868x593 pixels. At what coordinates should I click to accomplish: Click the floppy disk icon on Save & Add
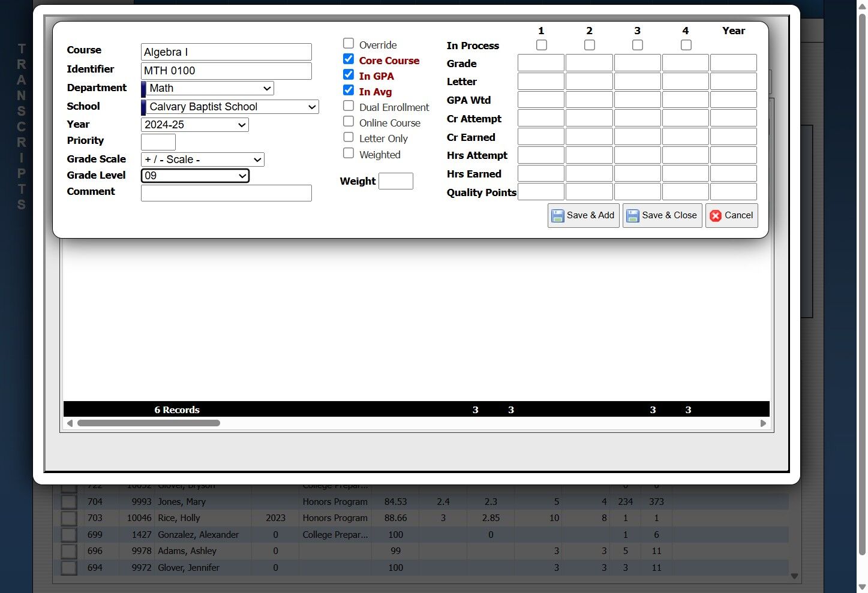[558, 216]
